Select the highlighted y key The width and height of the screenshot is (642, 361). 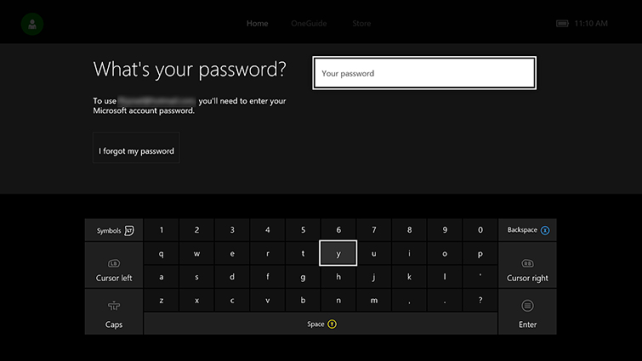(x=338, y=253)
